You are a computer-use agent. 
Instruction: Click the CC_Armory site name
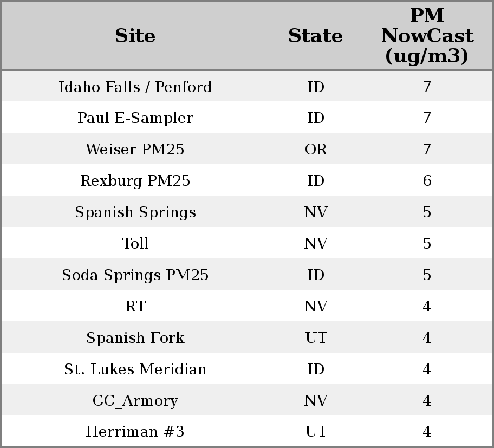135,401
